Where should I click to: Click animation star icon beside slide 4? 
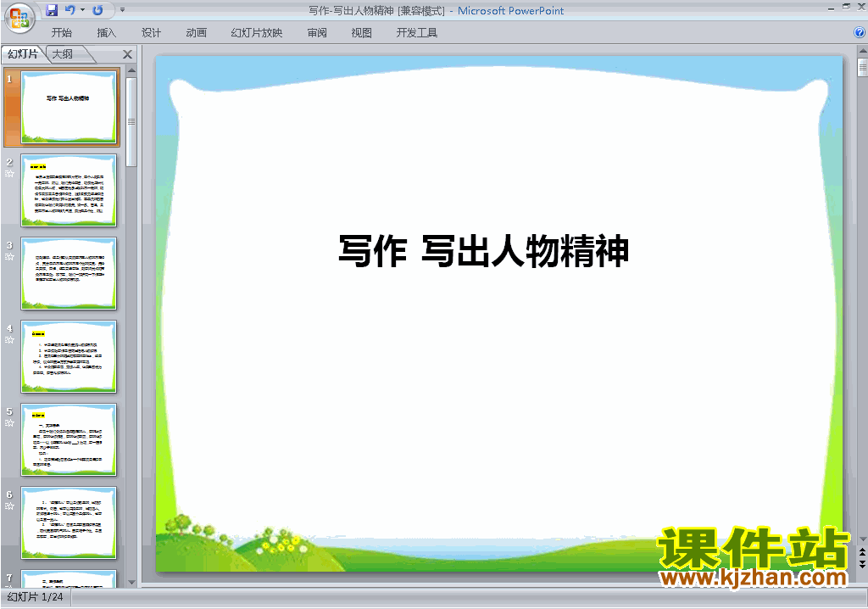tap(9, 339)
